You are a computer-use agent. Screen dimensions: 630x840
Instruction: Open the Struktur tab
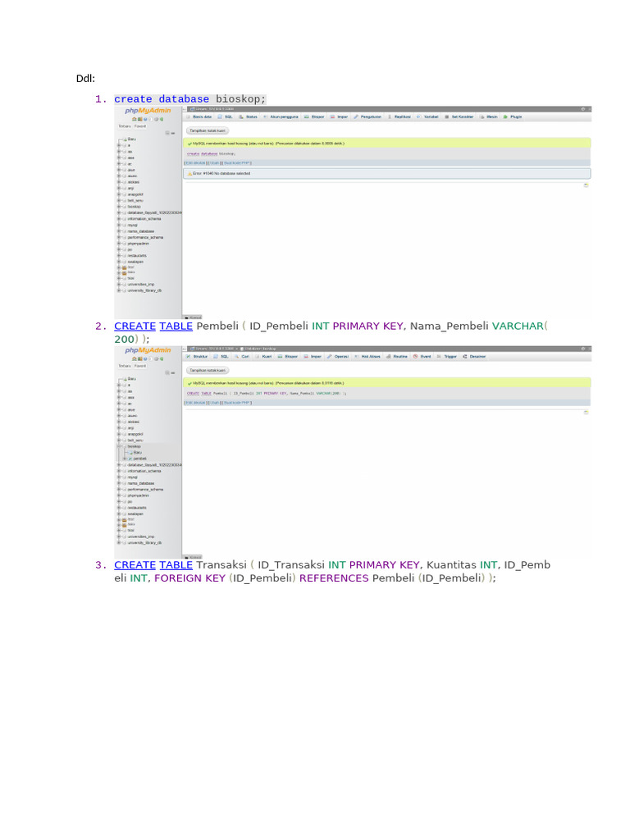197,356
